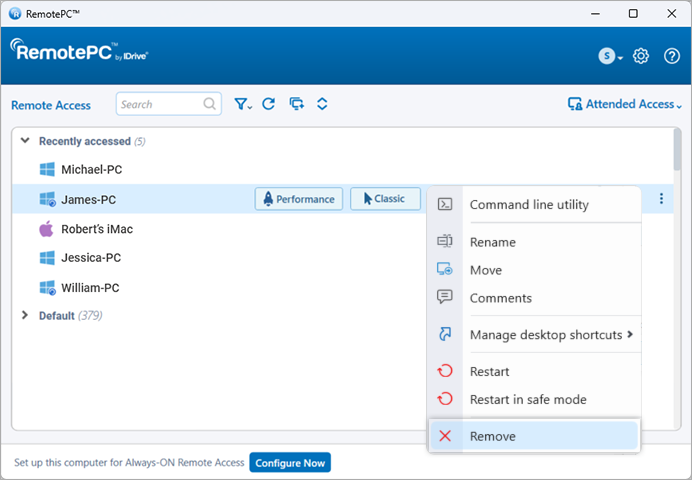Click the help question mark icon
This screenshot has width=692, height=480.
coord(672,56)
